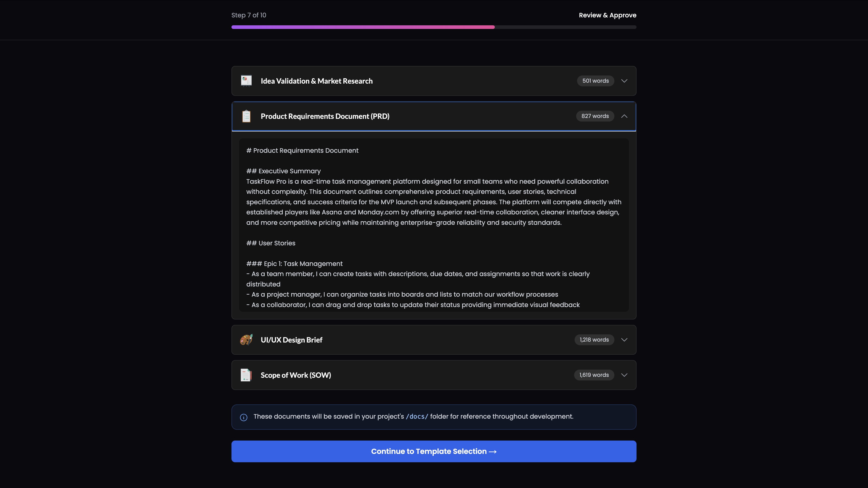The height and width of the screenshot is (488, 868).
Task: Click the step progress bar
Action: point(434,27)
